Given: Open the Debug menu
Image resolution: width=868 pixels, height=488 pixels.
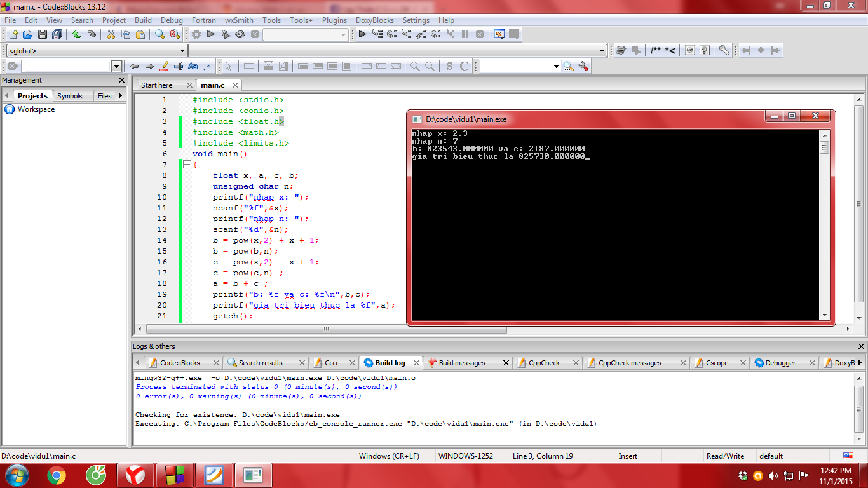Looking at the screenshot, I should coord(172,20).
